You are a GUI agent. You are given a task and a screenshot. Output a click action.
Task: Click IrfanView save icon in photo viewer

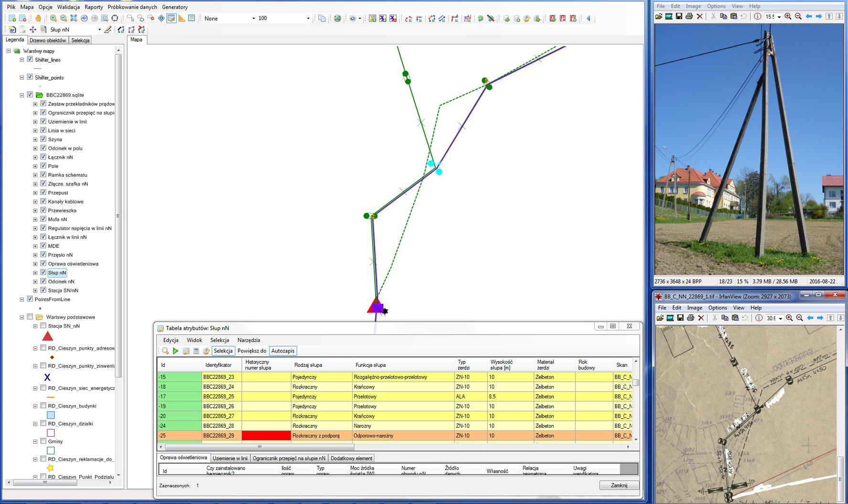[679, 16]
